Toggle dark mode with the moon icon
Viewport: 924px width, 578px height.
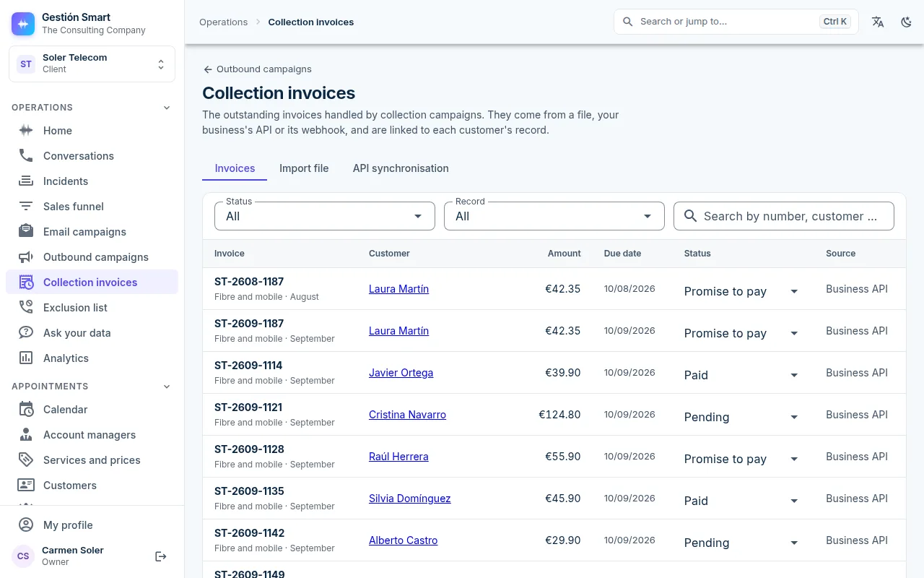click(907, 22)
